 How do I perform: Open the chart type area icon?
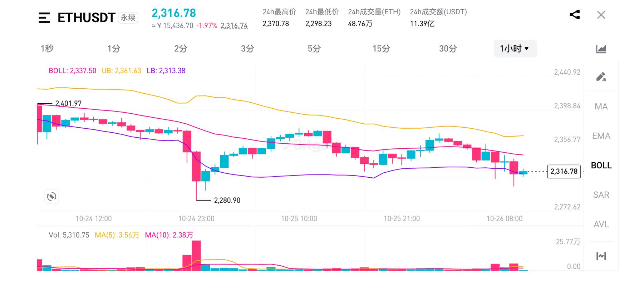point(601,49)
